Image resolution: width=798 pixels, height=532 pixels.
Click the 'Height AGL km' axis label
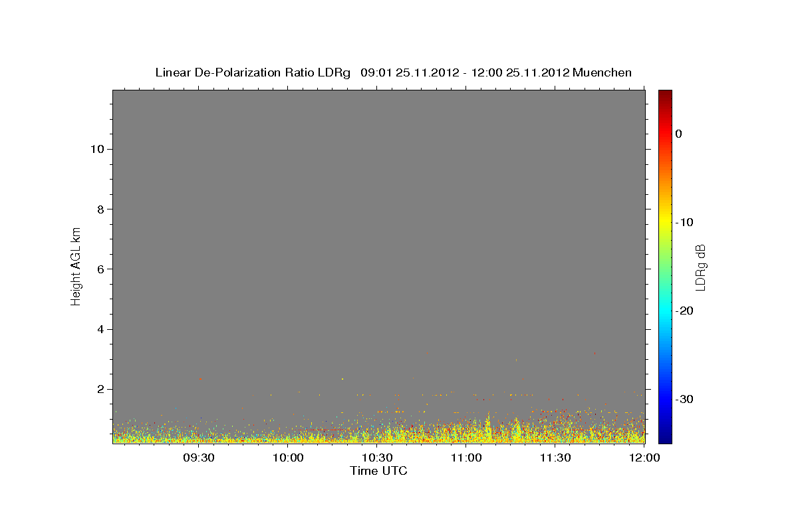coord(76,265)
